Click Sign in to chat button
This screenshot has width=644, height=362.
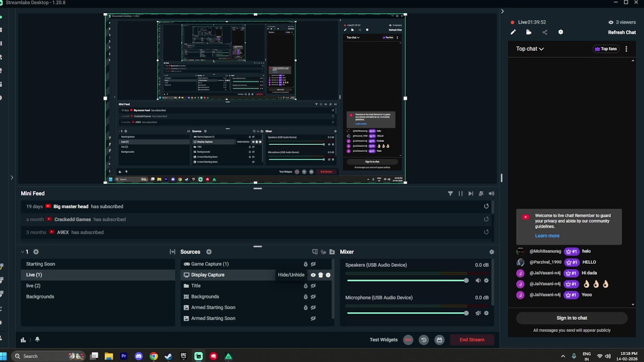click(572, 318)
